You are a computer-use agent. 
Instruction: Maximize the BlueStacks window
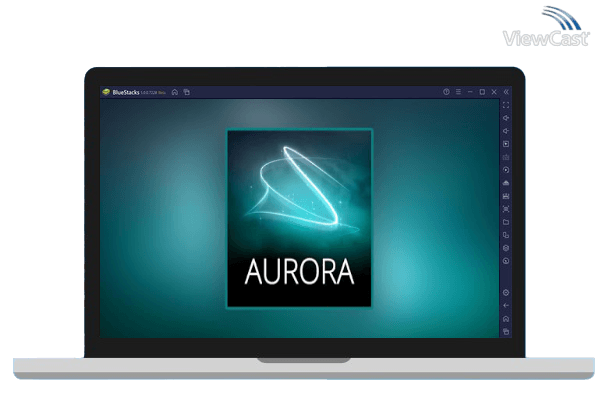point(482,92)
